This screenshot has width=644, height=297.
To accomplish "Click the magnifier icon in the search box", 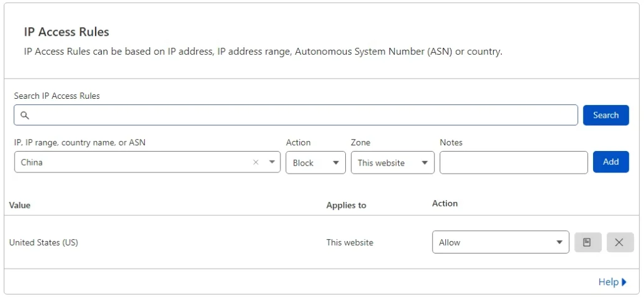I will tap(25, 115).
